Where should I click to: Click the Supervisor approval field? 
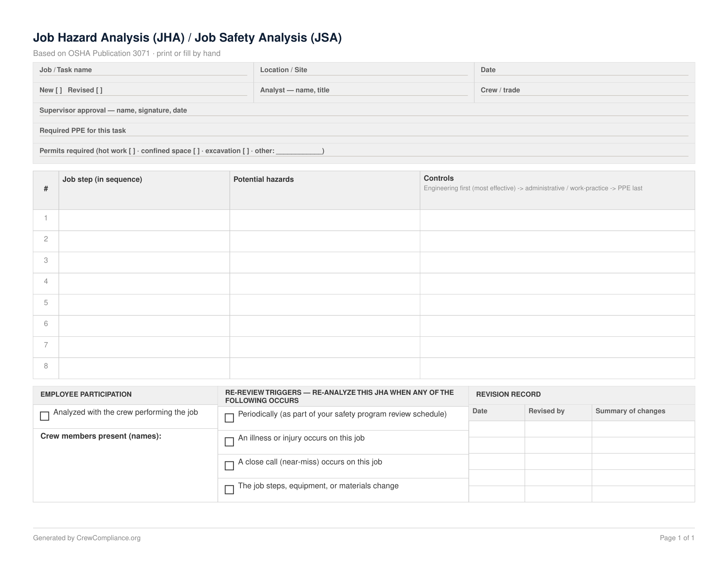[x=364, y=113]
